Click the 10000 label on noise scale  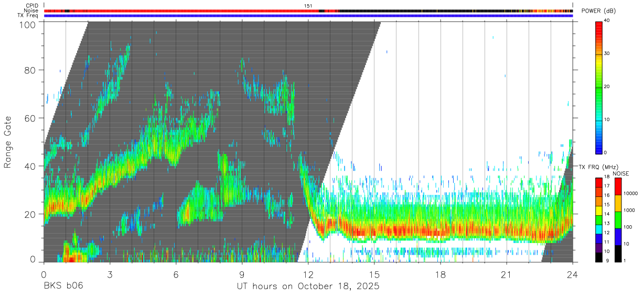tap(631, 193)
